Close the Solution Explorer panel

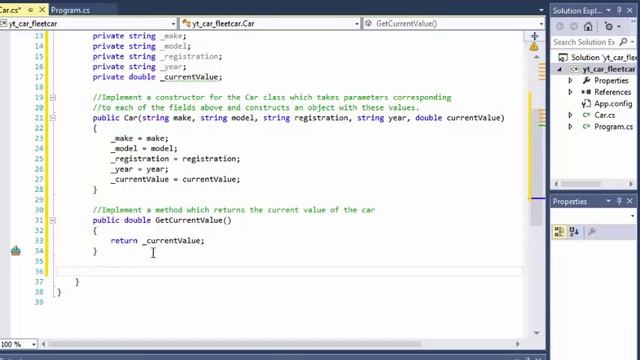630,10
